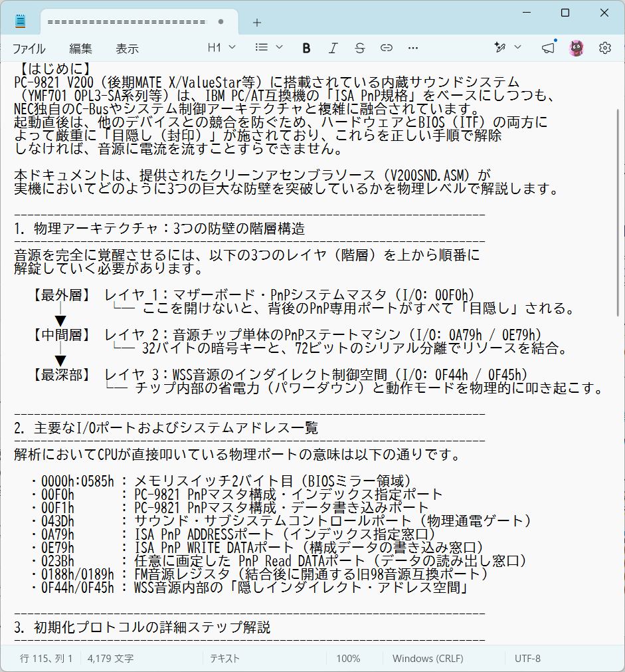The image size is (625, 672).
Task: Toggle italic formatting
Action: (333, 48)
